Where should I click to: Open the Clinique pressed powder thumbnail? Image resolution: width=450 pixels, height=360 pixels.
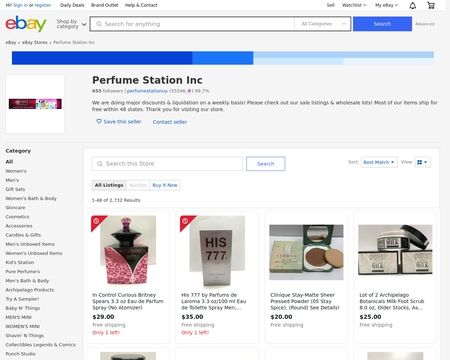coord(306,252)
